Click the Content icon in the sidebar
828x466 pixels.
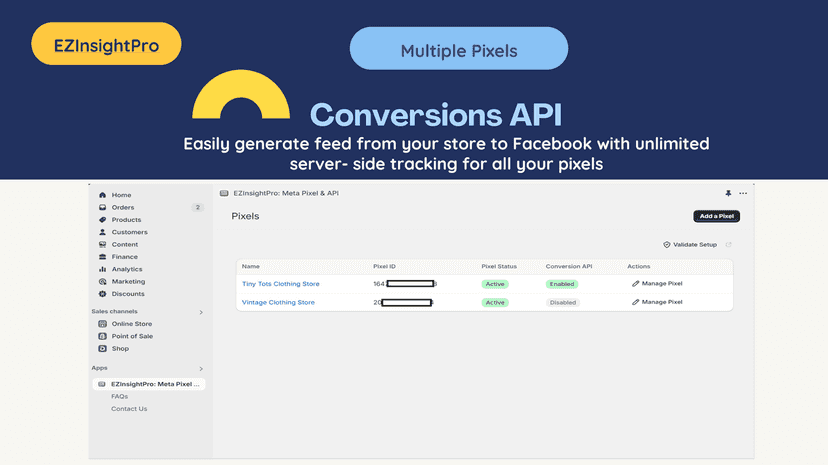(102, 245)
